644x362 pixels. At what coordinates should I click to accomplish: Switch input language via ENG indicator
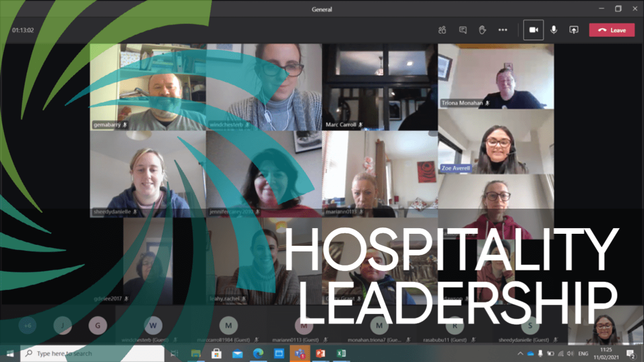(x=583, y=353)
